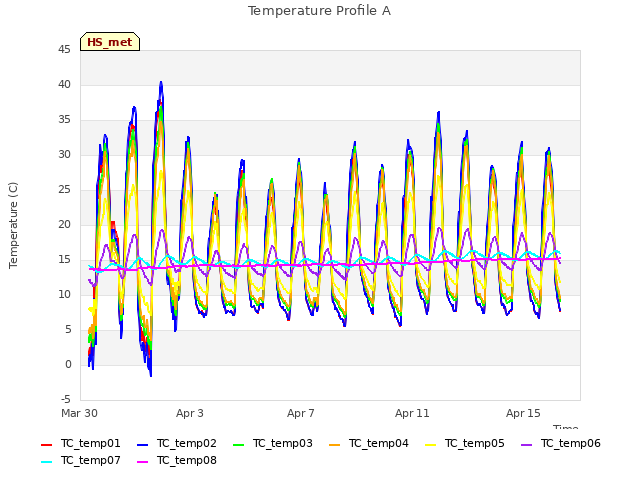
Task: Click red color swatch for TC_temp01
Action: tap(47, 444)
